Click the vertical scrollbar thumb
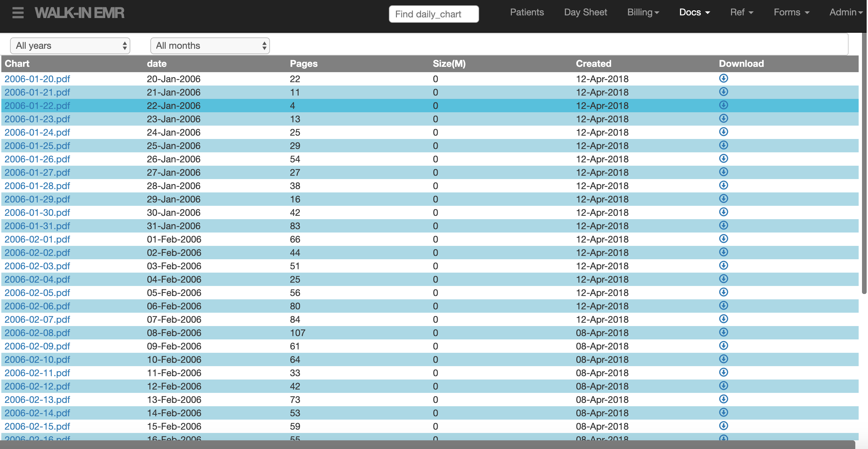868x449 pixels. [865, 163]
